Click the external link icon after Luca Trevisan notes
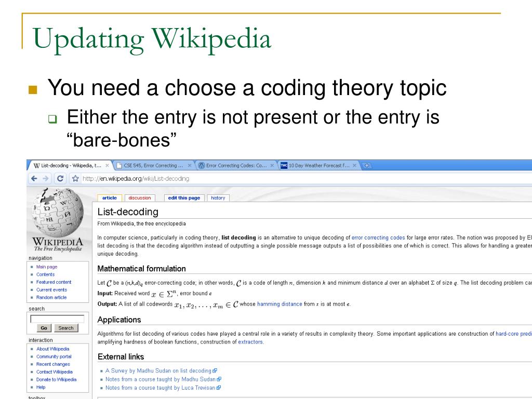Viewport: 532px width, 399px height. pyautogui.click(x=218, y=388)
